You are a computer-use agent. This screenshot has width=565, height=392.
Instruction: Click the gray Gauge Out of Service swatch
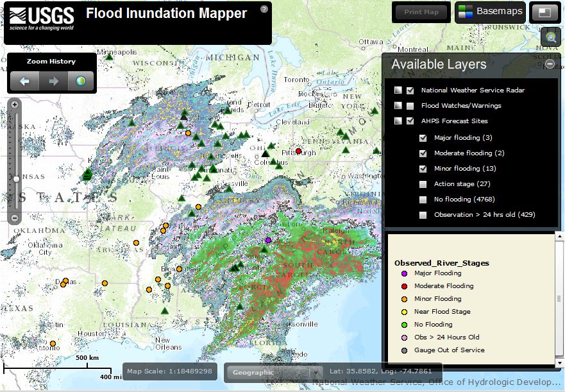[404, 350]
